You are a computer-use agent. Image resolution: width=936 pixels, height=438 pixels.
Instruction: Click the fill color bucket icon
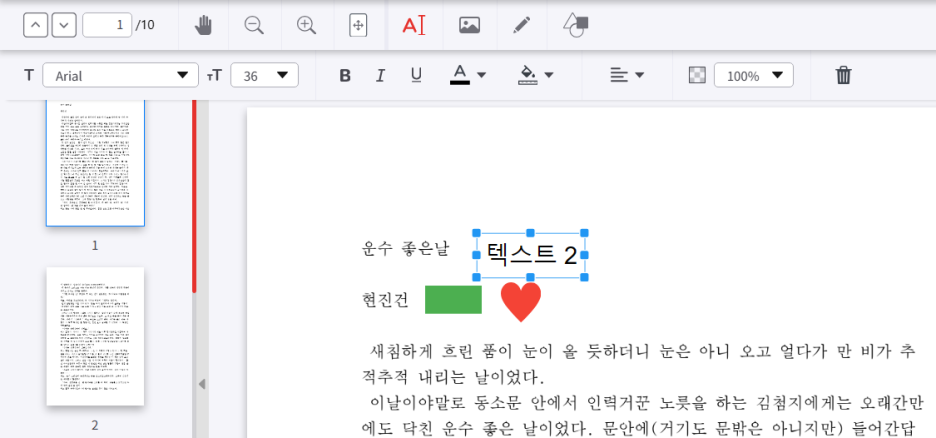[528, 75]
